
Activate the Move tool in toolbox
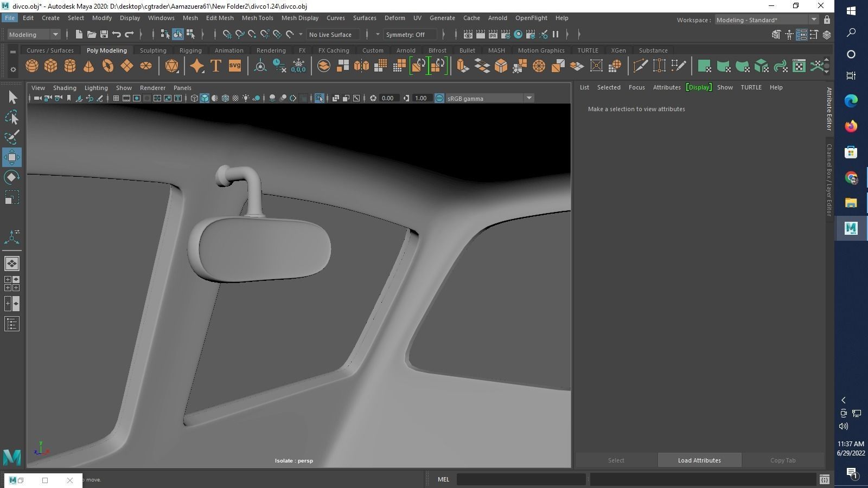tap(12, 157)
